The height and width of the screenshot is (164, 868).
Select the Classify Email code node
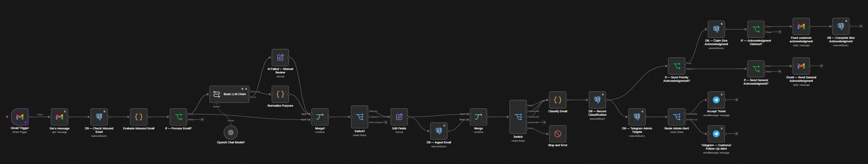pyautogui.click(x=558, y=100)
